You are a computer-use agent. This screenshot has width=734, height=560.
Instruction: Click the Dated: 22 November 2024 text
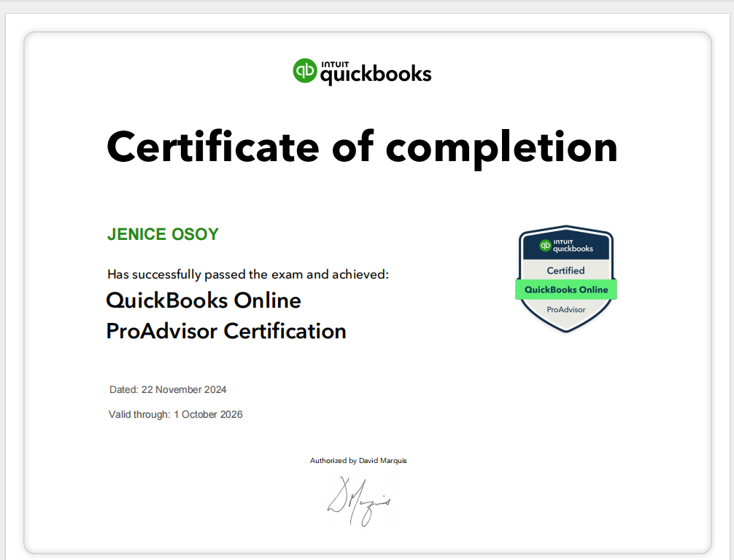pyautogui.click(x=169, y=389)
